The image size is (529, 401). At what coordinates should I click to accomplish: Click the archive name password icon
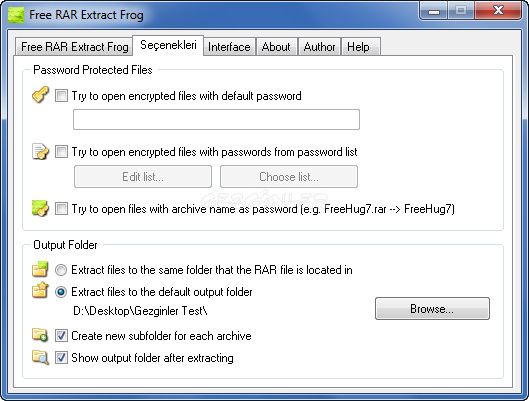(x=40, y=208)
